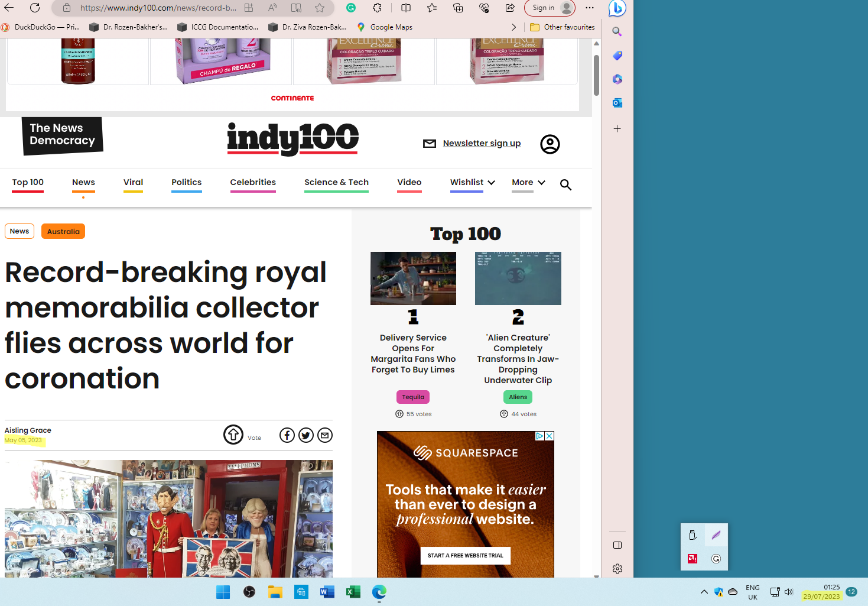
Task: Open the Shopping tag in the sidebar
Action: click(x=617, y=56)
